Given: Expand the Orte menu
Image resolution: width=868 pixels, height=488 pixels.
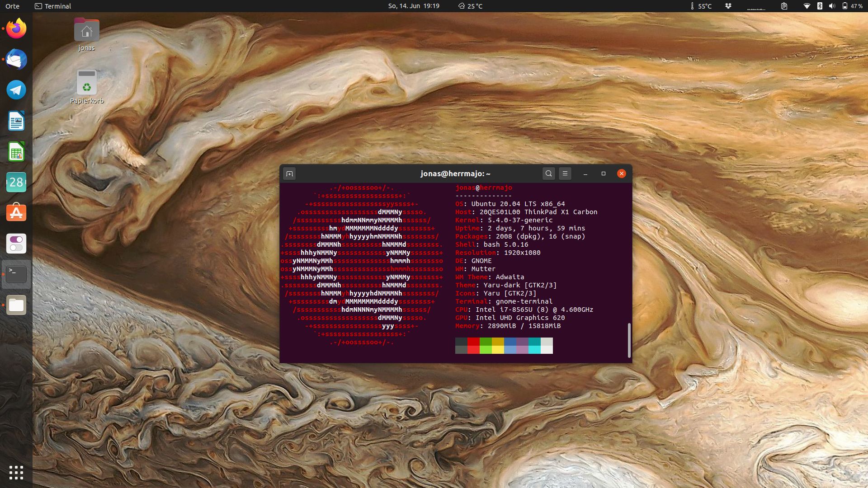Looking at the screenshot, I should coord(13,6).
